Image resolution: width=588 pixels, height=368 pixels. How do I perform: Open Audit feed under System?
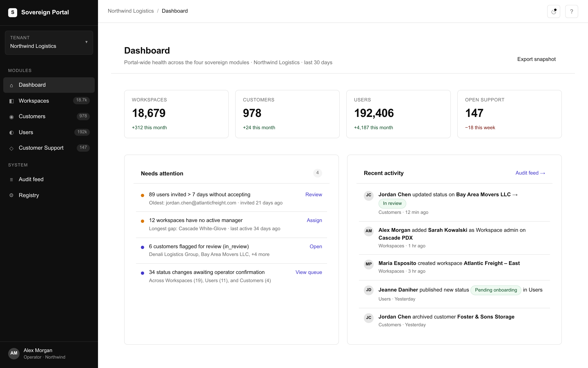click(x=49, y=179)
